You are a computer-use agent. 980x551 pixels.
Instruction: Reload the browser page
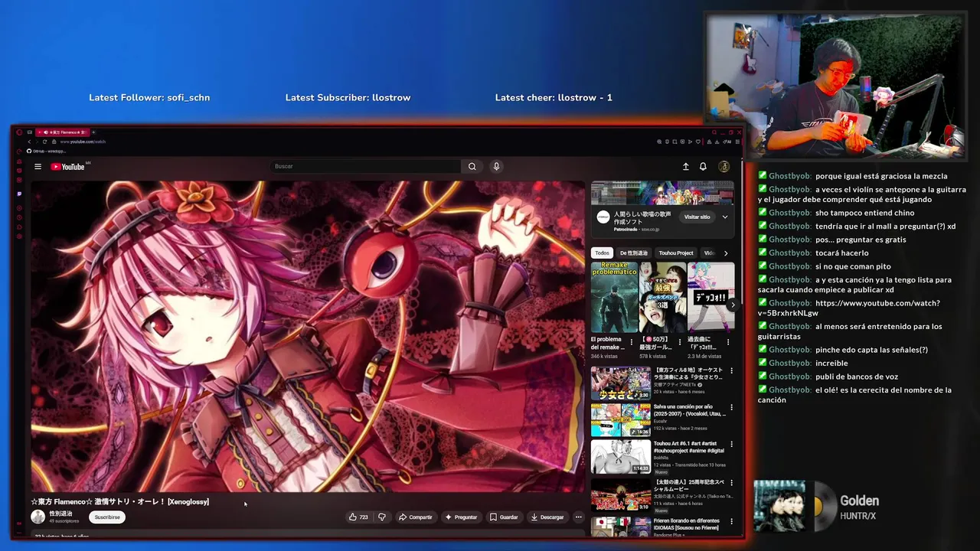point(44,142)
